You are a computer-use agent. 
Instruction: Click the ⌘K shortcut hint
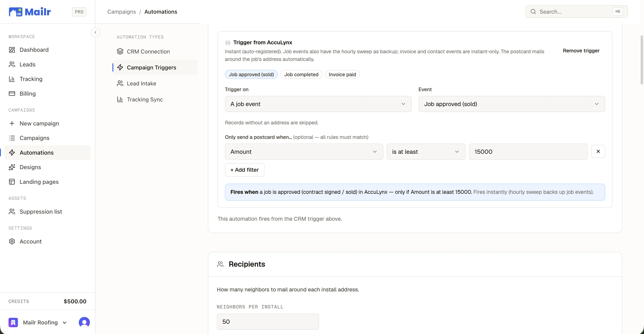(618, 12)
